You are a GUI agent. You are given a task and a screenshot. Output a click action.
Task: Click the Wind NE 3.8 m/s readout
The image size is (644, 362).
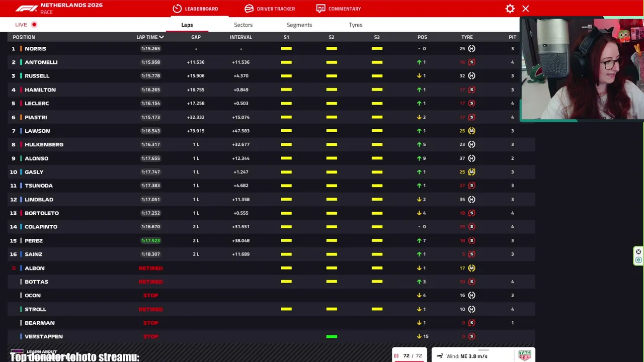466,356
